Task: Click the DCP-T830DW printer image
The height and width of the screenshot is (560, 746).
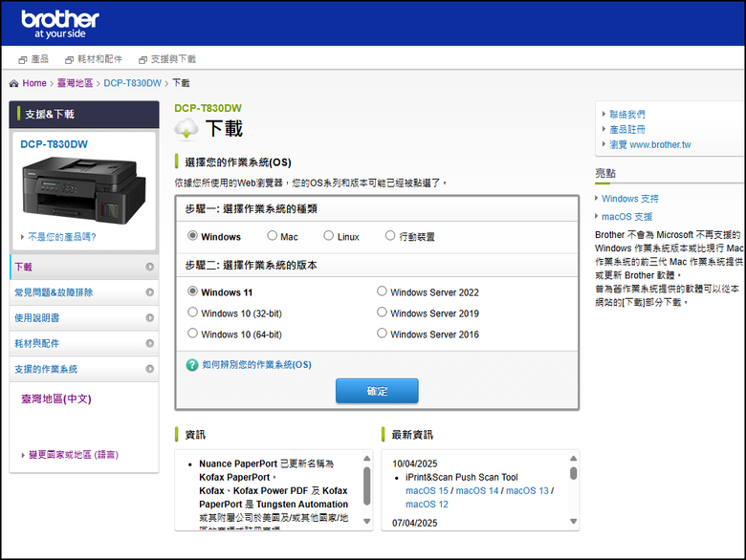Action: (84, 191)
